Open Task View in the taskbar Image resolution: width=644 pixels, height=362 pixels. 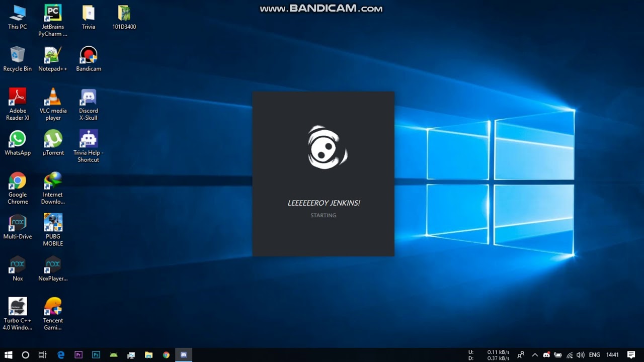click(x=43, y=355)
